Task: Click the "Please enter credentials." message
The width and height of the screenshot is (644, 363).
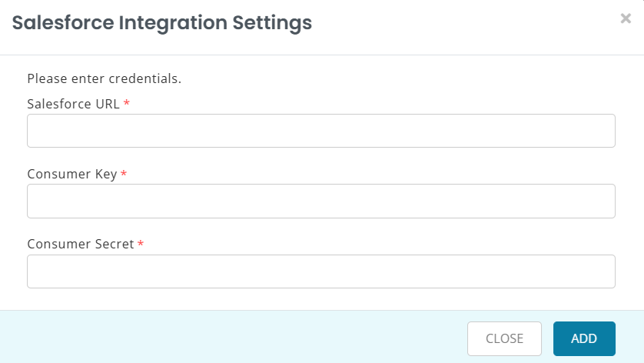Action: (x=104, y=78)
